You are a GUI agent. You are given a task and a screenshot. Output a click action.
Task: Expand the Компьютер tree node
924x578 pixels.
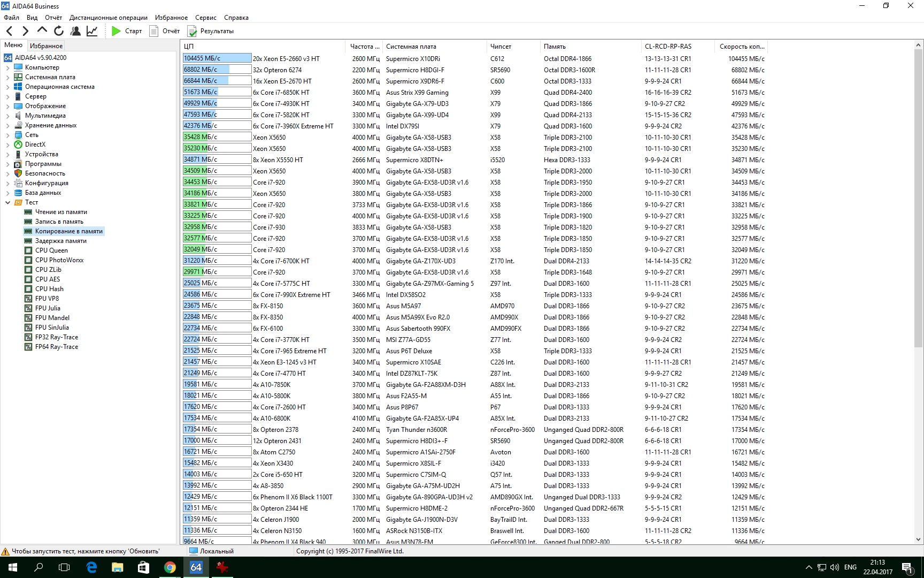[7, 67]
